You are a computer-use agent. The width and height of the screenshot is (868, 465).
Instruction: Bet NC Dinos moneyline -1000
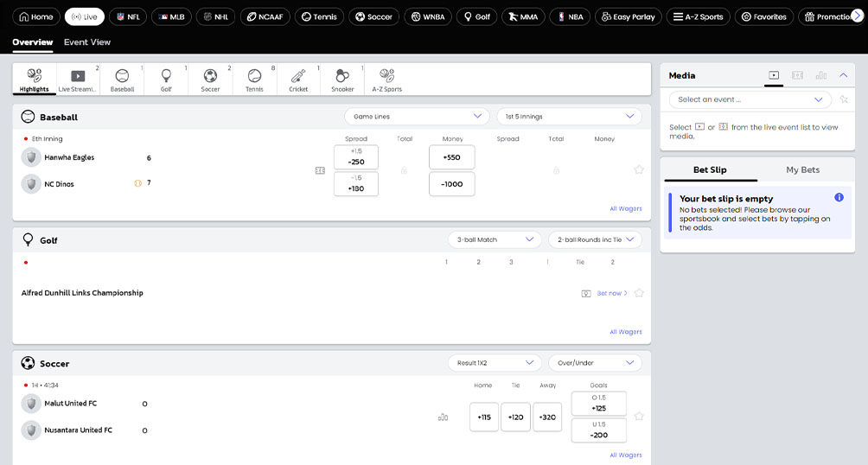451,184
